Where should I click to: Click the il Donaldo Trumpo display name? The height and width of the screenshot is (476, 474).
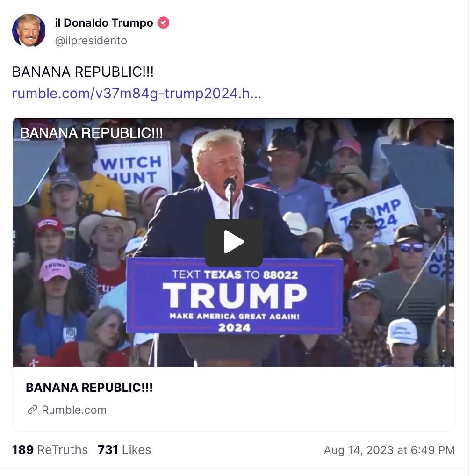pos(104,23)
